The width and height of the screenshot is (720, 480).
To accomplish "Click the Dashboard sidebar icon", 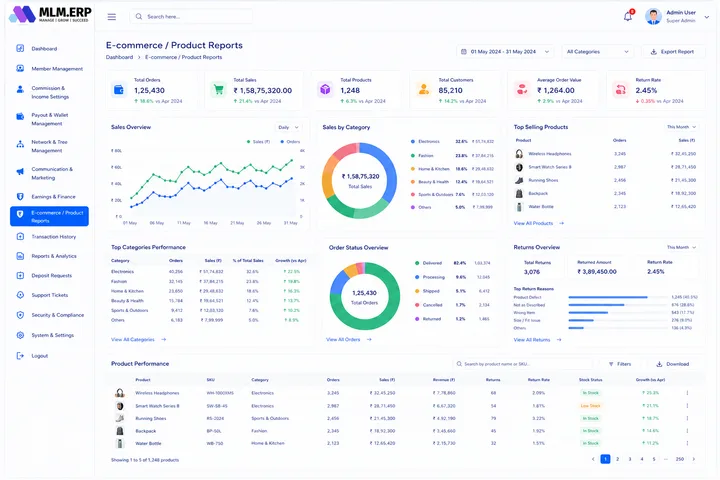I will (x=20, y=48).
